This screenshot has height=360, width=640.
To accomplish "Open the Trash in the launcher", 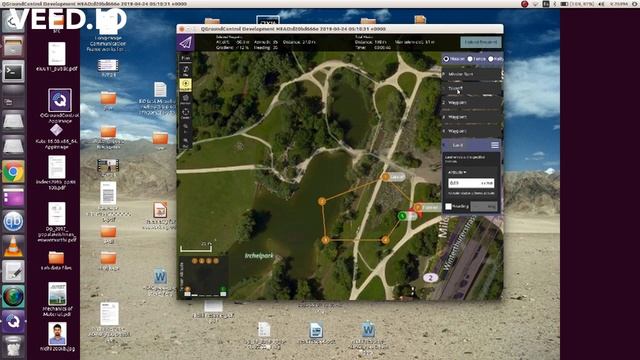I will [x=13, y=346].
